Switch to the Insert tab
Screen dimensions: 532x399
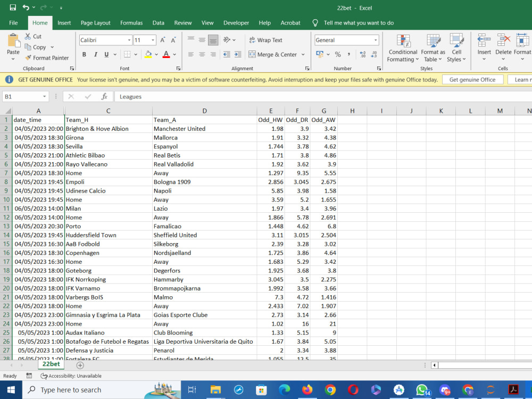(64, 23)
